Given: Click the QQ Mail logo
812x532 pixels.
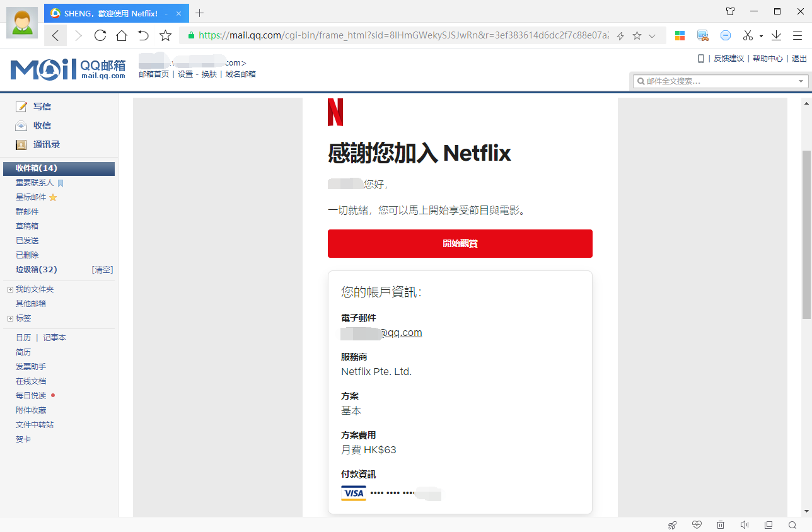Looking at the screenshot, I should (68, 69).
